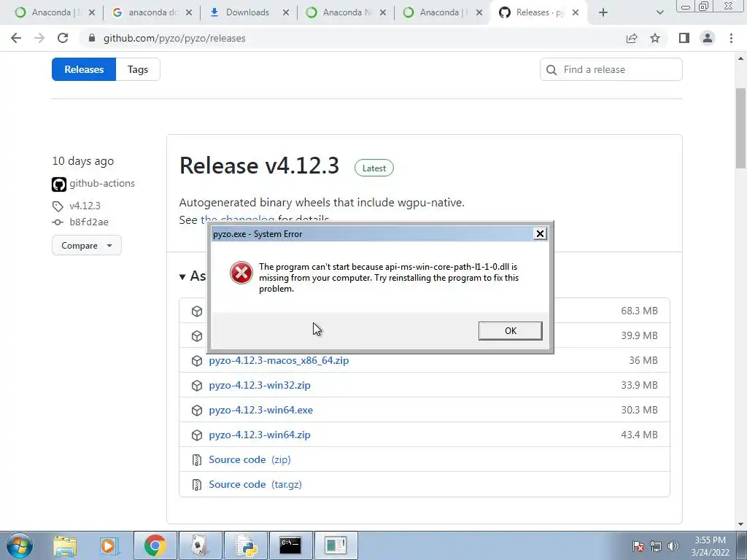Open a new browser tab
Viewport: 747px width, 560px height.
[603, 12]
